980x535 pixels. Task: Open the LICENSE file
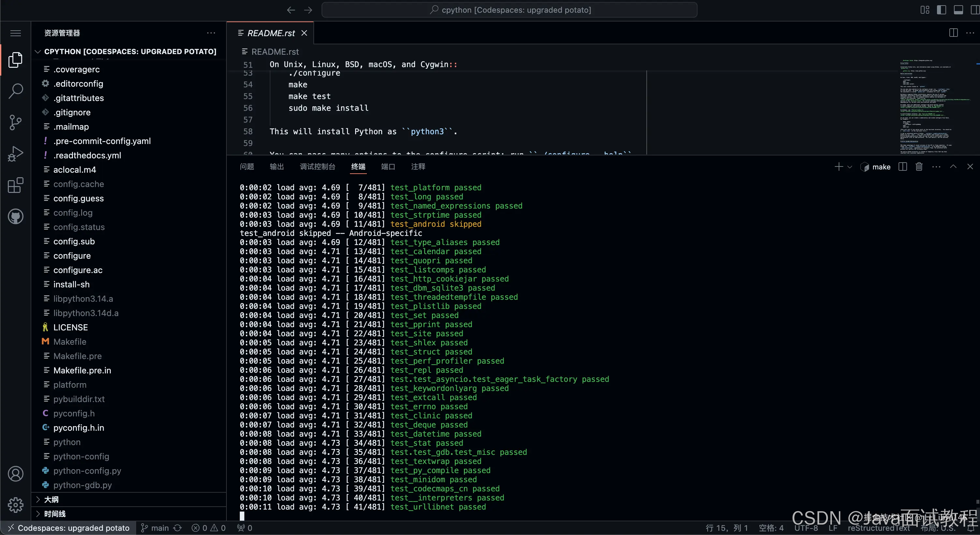point(129,327)
